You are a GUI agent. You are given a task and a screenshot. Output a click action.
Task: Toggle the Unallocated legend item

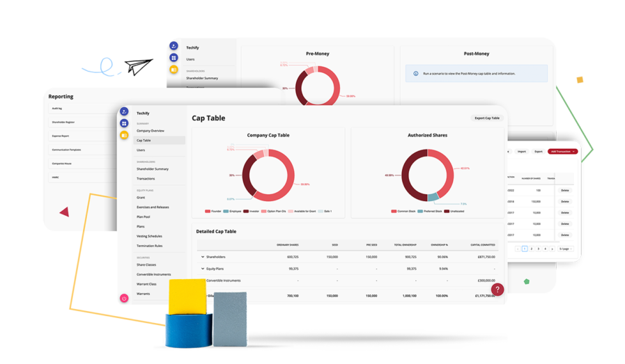(x=454, y=211)
